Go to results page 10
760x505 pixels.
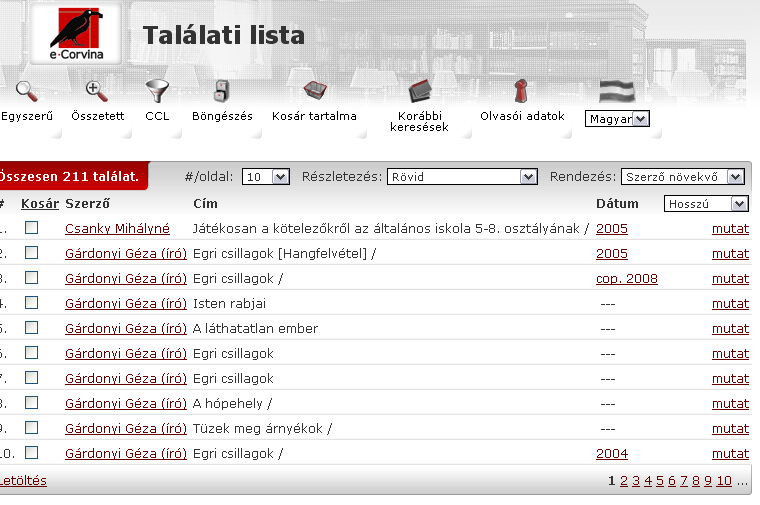[724, 481]
